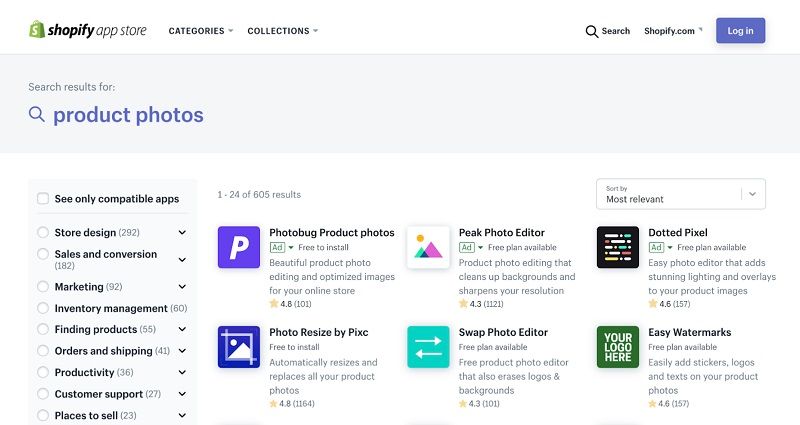Viewport: 800px width, 425px height.
Task: Open Photo Resize by Pixc title link
Action: click(319, 332)
